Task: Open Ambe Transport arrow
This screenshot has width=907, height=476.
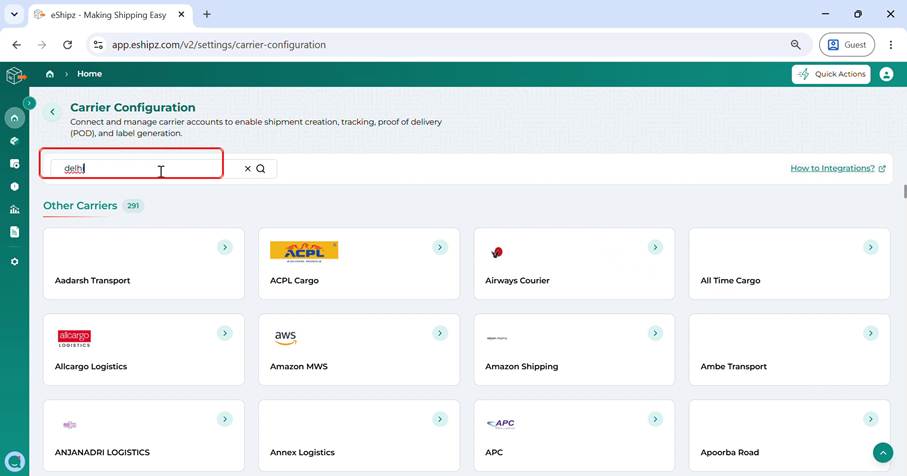Action: (871, 333)
